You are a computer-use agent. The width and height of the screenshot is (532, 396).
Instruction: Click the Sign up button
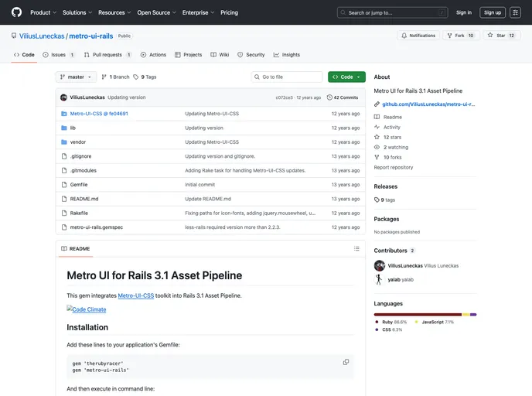[493, 12]
